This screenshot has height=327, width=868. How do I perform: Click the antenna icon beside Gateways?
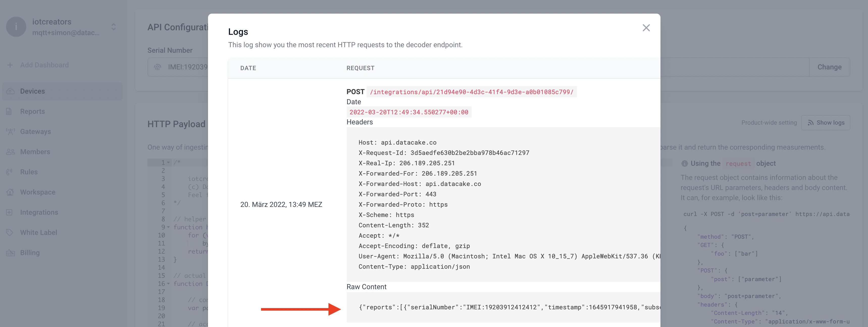click(x=10, y=132)
